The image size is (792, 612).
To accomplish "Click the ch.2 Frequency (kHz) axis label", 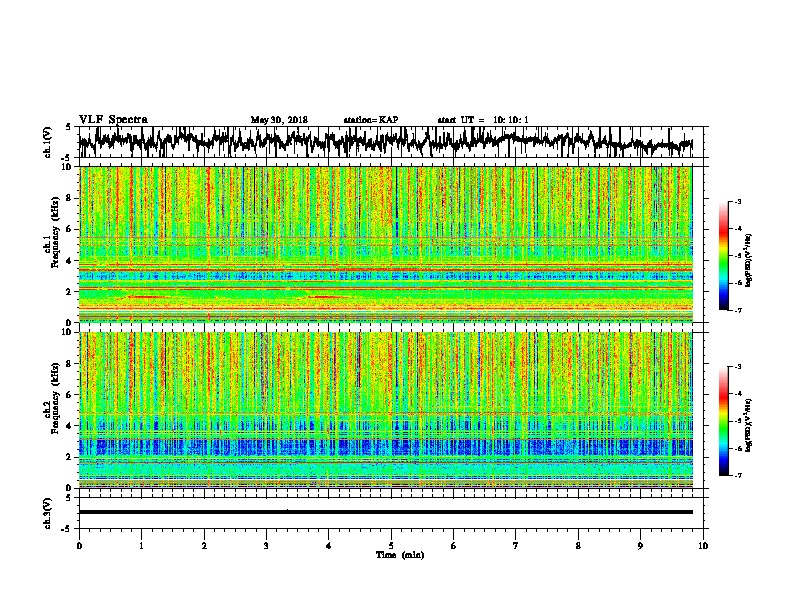I will click(52, 398).
